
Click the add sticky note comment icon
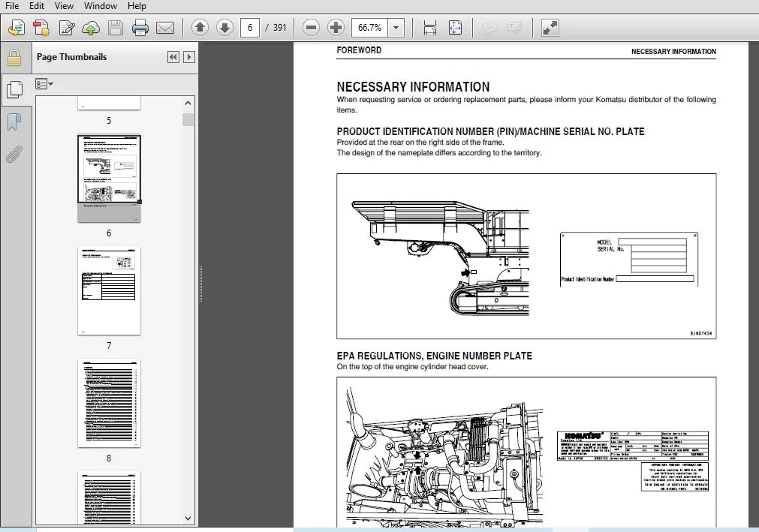tap(490, 28)
